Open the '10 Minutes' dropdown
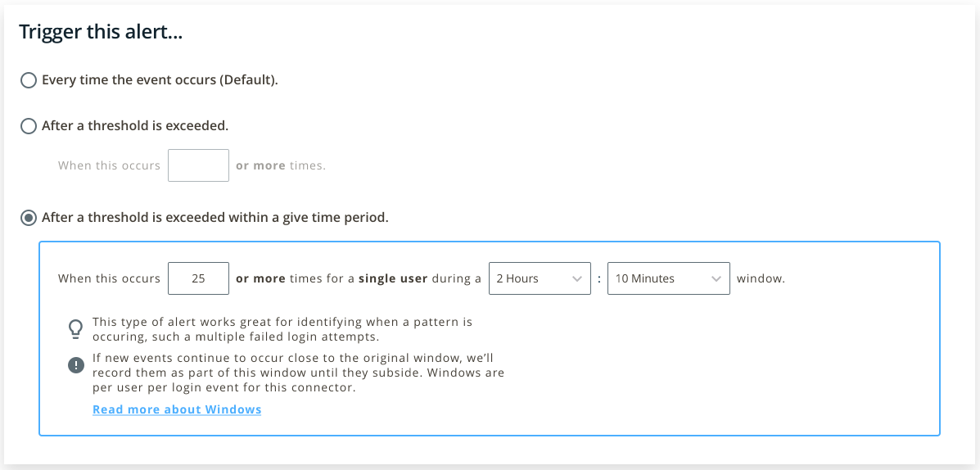This screenshot has height=470, width=980. coord(668,278)
